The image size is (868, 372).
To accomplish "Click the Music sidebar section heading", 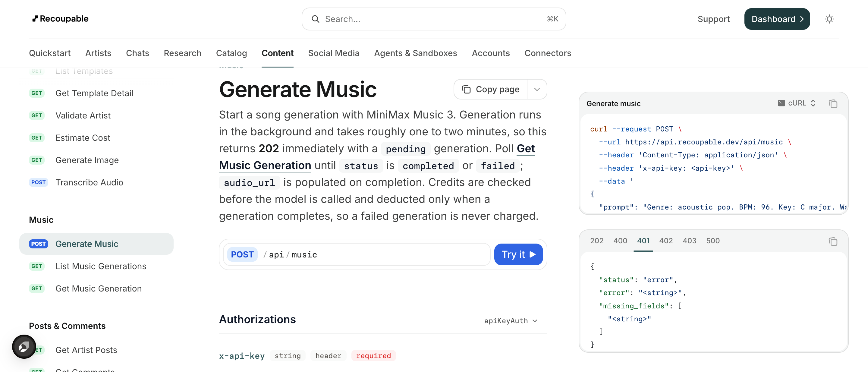I will (x=41, y=220).
